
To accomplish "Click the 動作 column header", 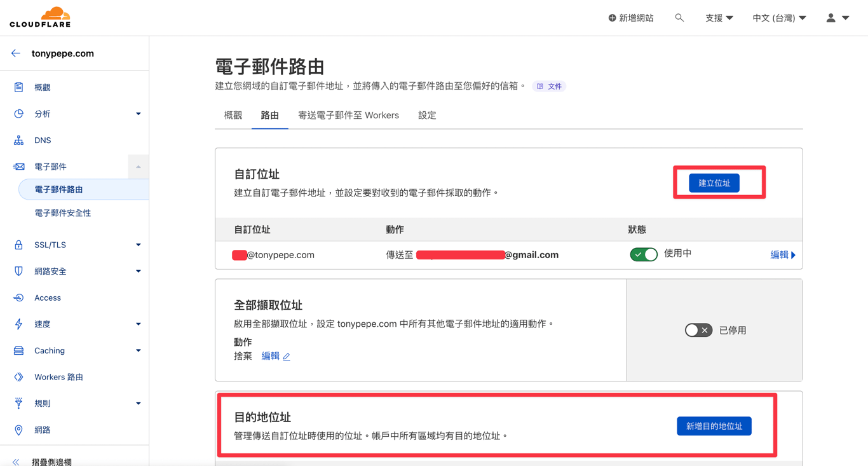I will pos(395,230).
